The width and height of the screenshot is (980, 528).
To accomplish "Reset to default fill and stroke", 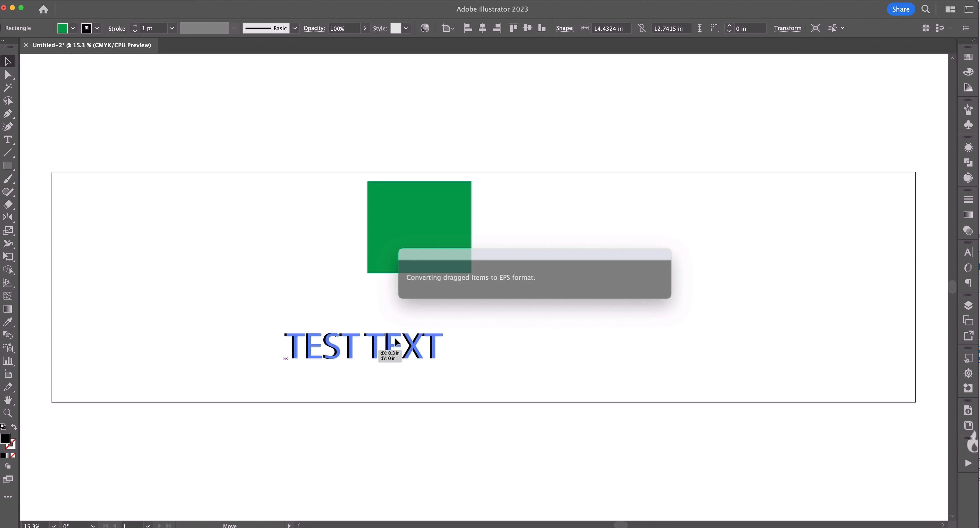I will tap(3, 427).
